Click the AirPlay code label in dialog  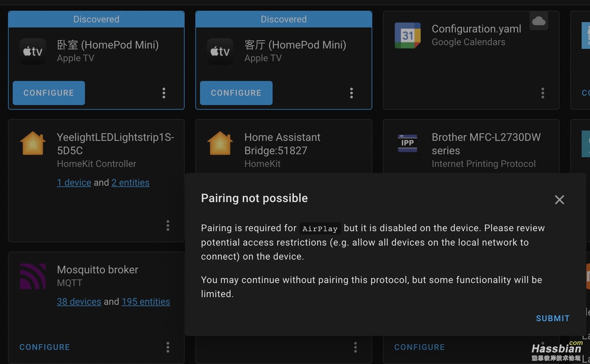coord(320,229)
